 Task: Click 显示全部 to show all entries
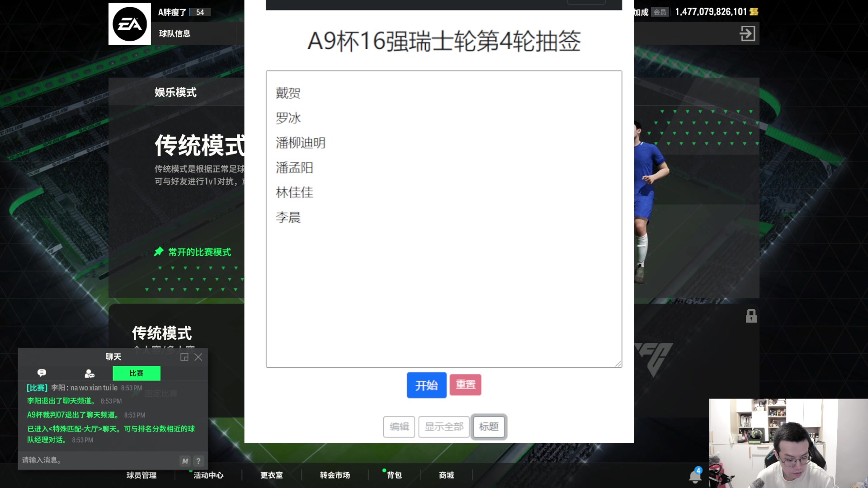[443, 427]
